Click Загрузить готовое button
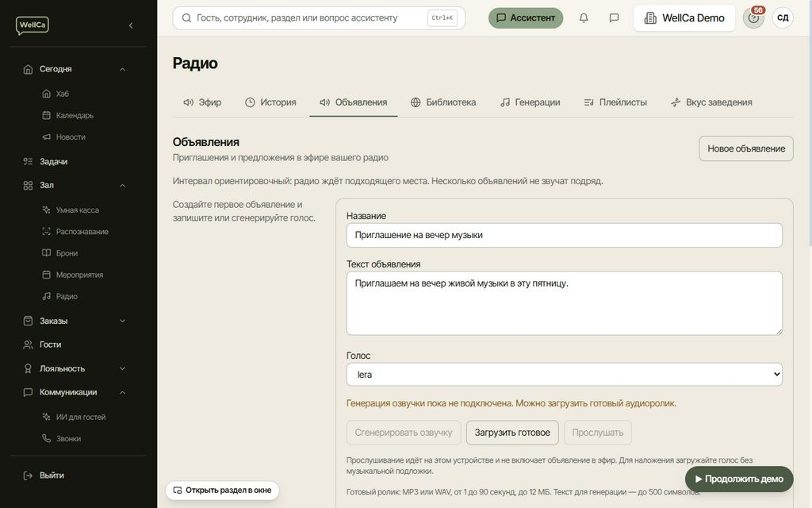 click(512, 433)
